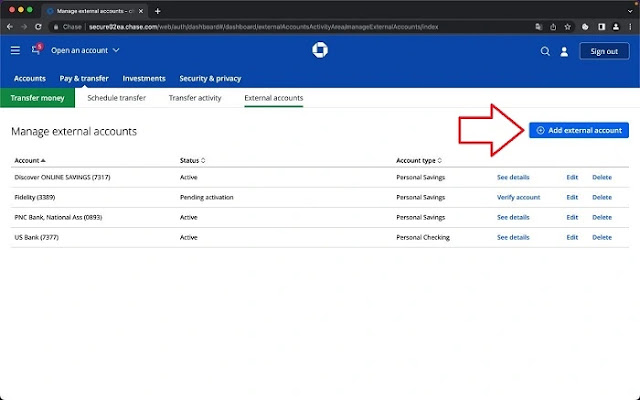Screen dimensions: 640x400
Task: Open notifications icon with red badge
Action: click(x=37, y=49)
